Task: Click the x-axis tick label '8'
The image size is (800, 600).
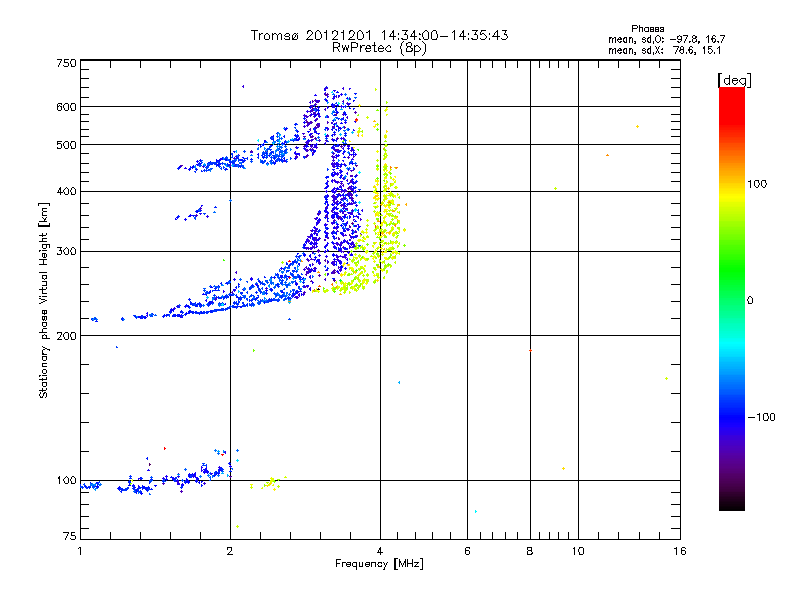Action: [530, 551]
